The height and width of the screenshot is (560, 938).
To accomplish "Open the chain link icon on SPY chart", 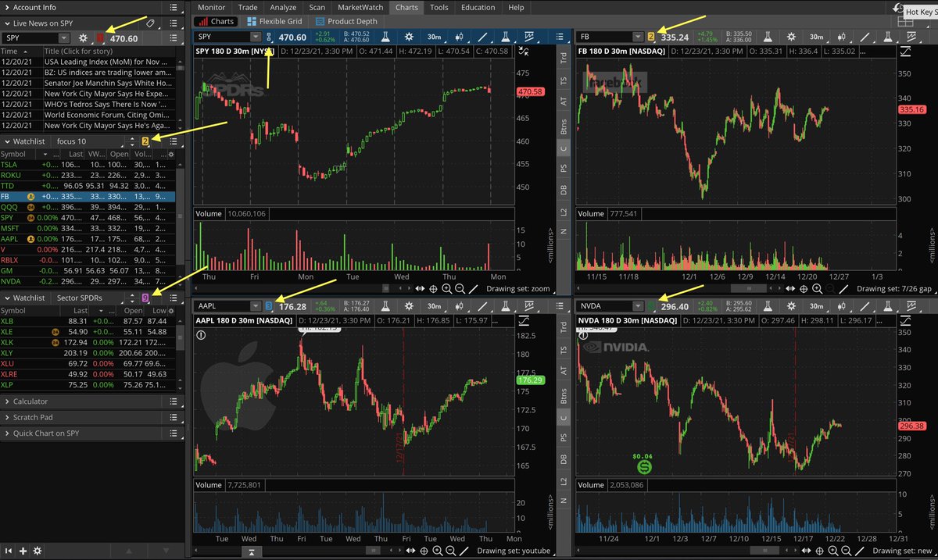I will point(269,37).
